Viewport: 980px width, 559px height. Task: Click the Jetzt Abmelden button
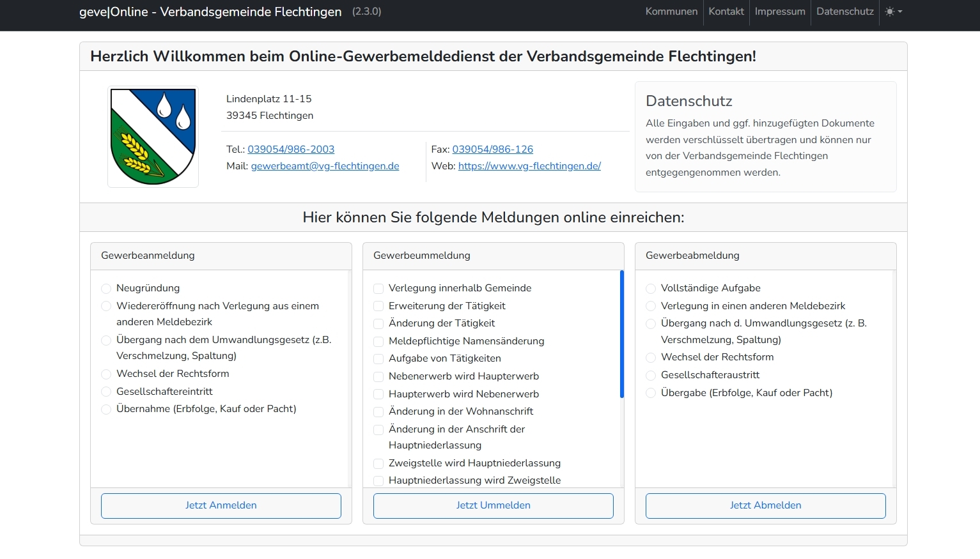(x=765, y=505)
